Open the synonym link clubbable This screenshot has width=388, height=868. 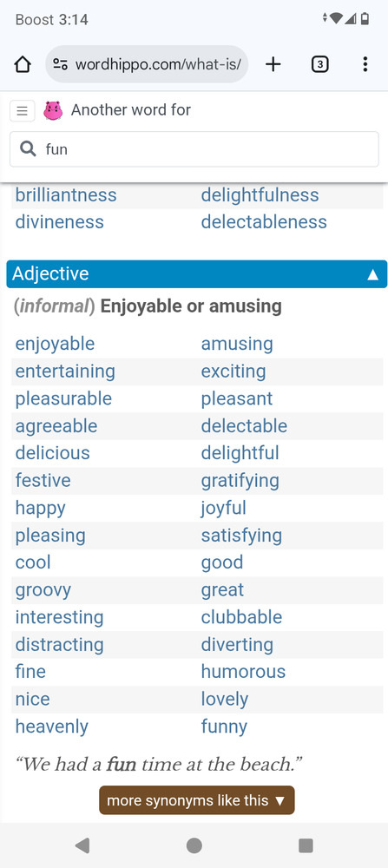pyautogui.click(x=241, y=617)
